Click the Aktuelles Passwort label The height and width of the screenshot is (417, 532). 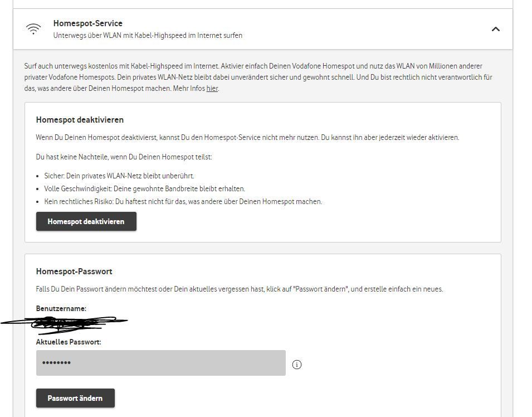(69, 342)
